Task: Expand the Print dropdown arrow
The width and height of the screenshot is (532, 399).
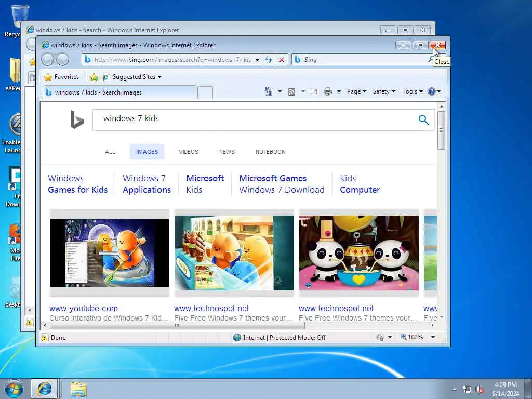Action: pos(339,91)
